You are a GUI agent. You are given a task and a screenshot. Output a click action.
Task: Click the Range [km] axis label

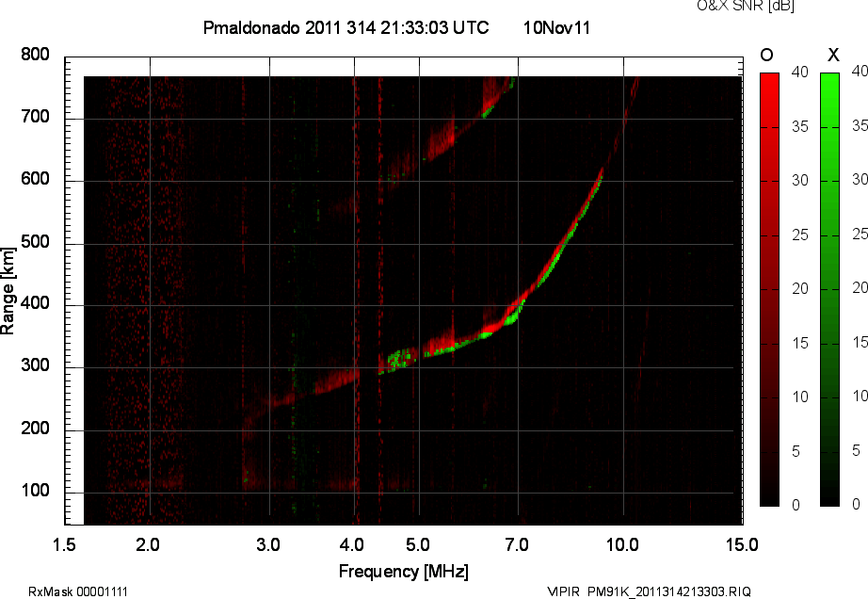pyautogui.click(x=8, y=291)
